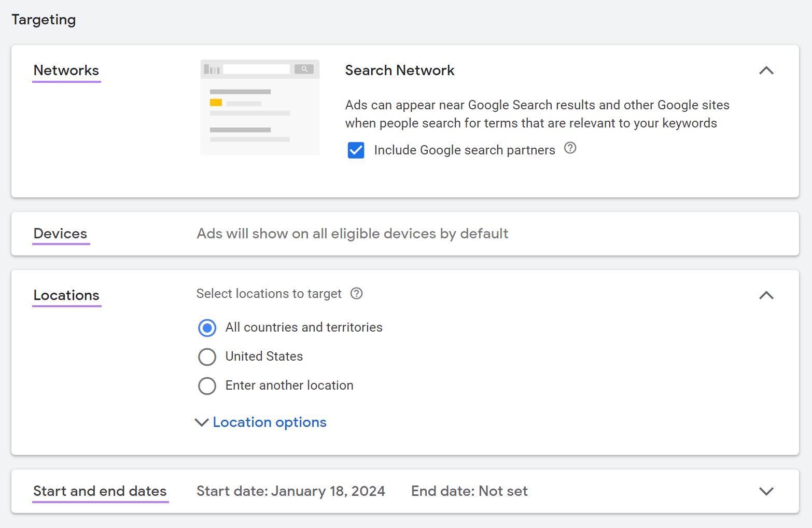
Task: Collapse the Search Network section chevron
Action: click(x=766, y=70)
